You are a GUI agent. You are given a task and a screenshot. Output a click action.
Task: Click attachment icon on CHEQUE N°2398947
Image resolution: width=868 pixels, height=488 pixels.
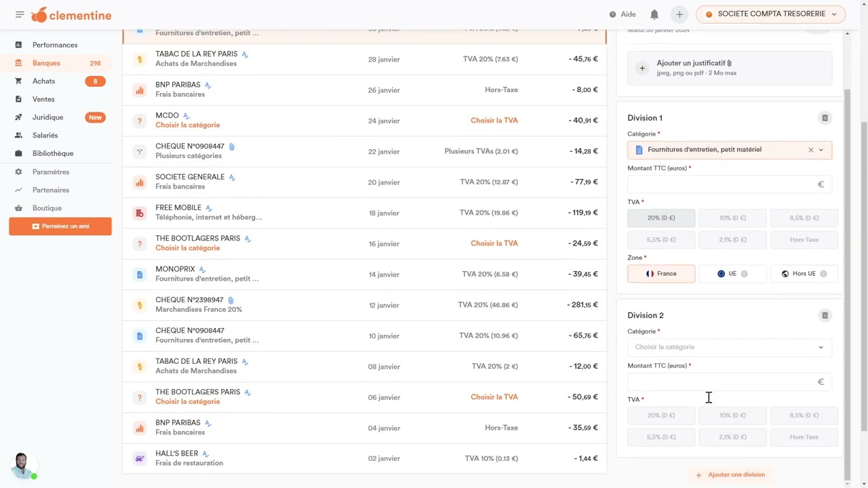pyautogui.click(x=231, y=300)
